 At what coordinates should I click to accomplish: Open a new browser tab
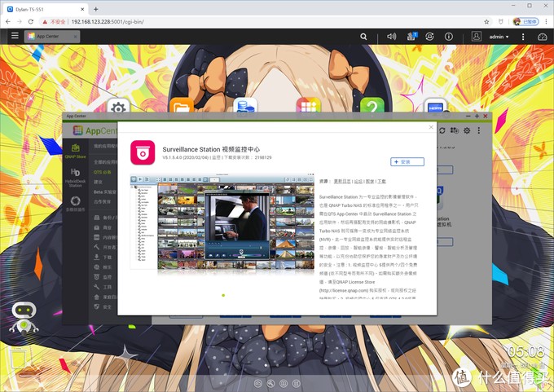coord(96,9)
